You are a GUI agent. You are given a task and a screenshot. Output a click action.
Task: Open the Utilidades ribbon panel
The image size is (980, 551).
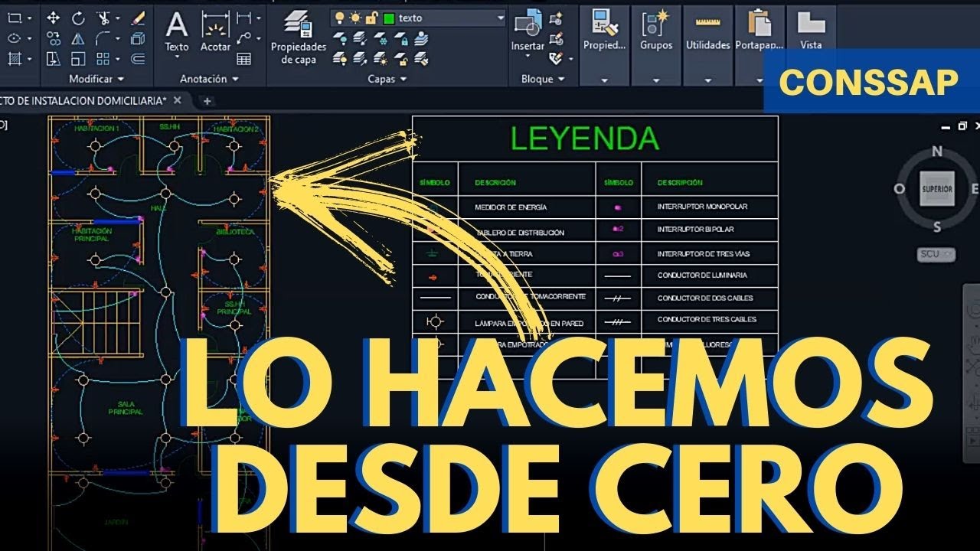[x=707, y=44]
